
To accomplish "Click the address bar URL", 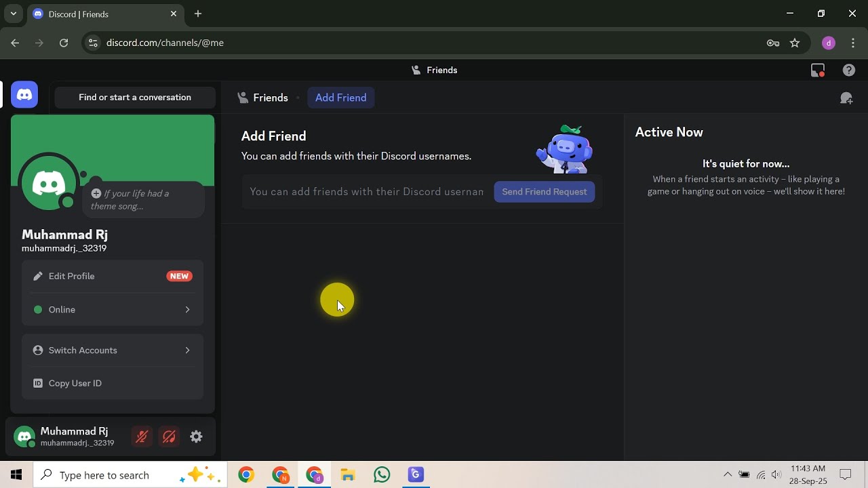I will [x=165, y=43].
